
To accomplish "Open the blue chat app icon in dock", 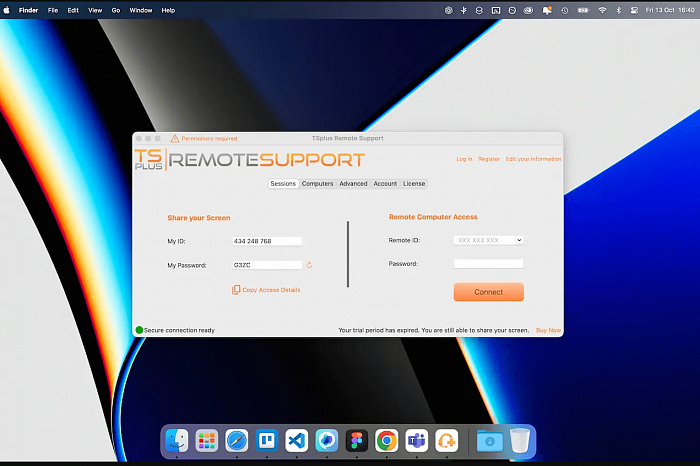I will click(327, 441).
